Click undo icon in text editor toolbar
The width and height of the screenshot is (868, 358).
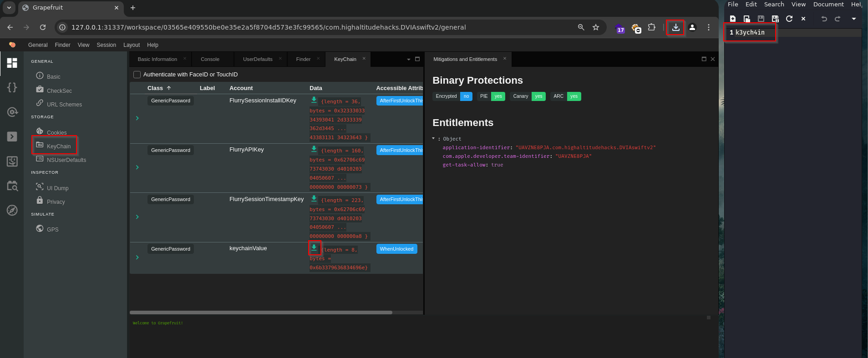pyautogui.click(x=824, y=19)
